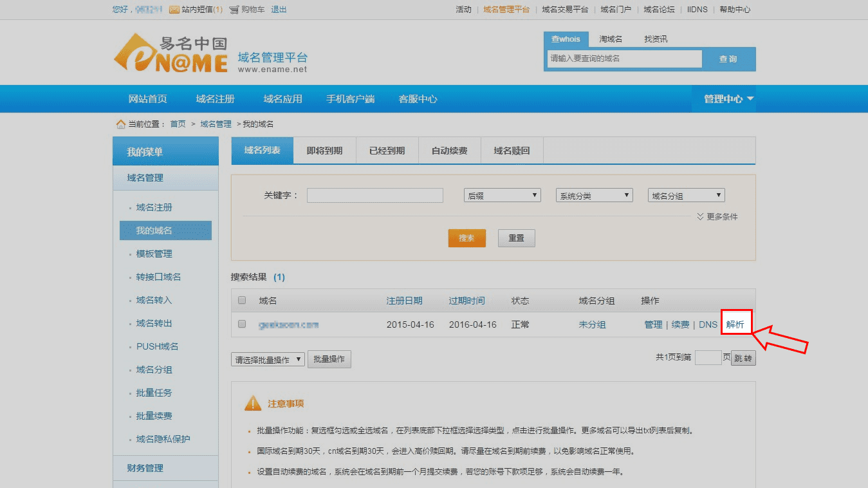
Task: Select 域名隐私保护 in the sidebar
Action: (163, 439)
